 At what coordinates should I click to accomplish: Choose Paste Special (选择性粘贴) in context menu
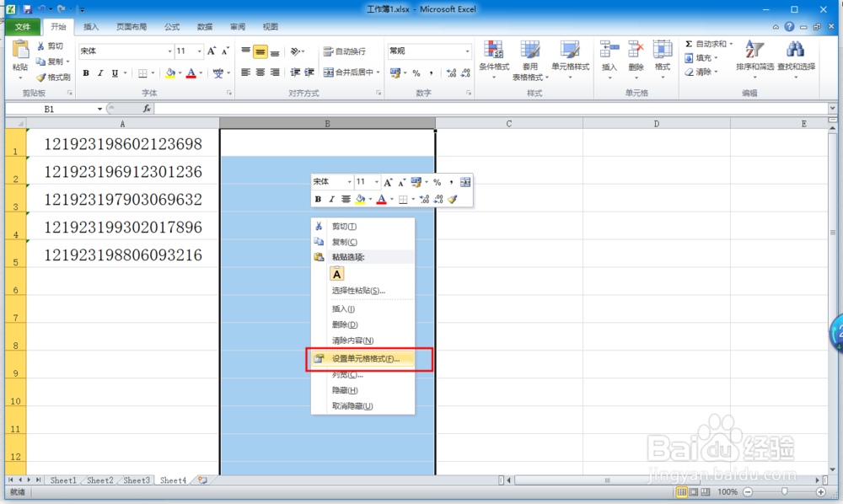[362, 290]
